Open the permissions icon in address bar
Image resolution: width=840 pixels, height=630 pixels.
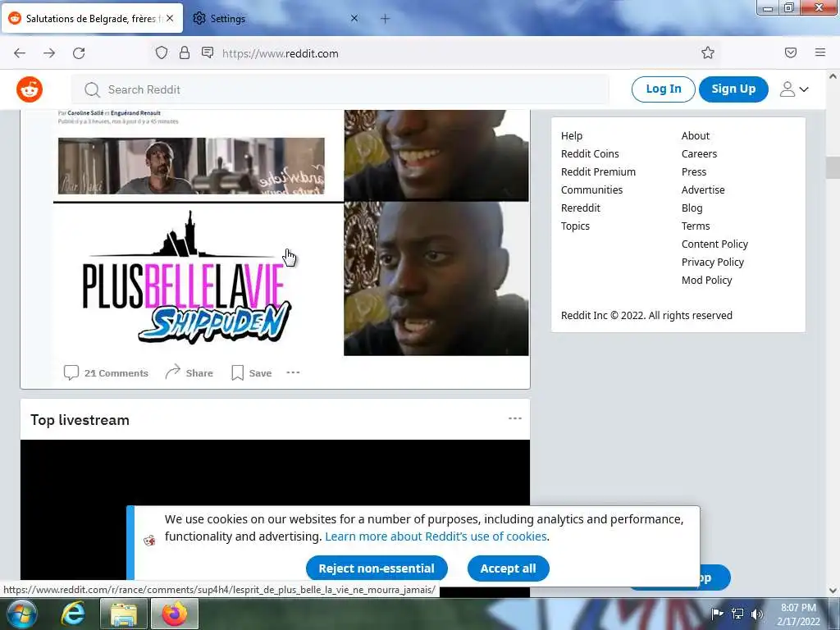[208, 52]
